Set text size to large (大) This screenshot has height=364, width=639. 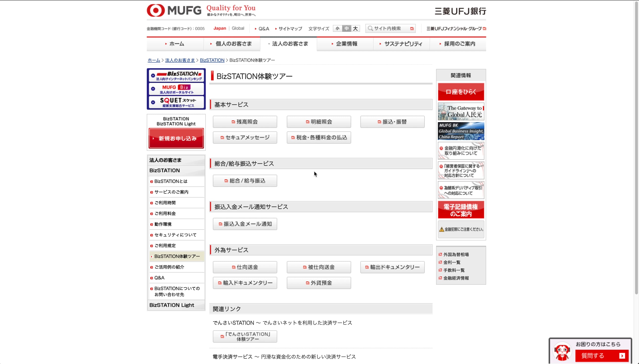click(x=355, y=28)
